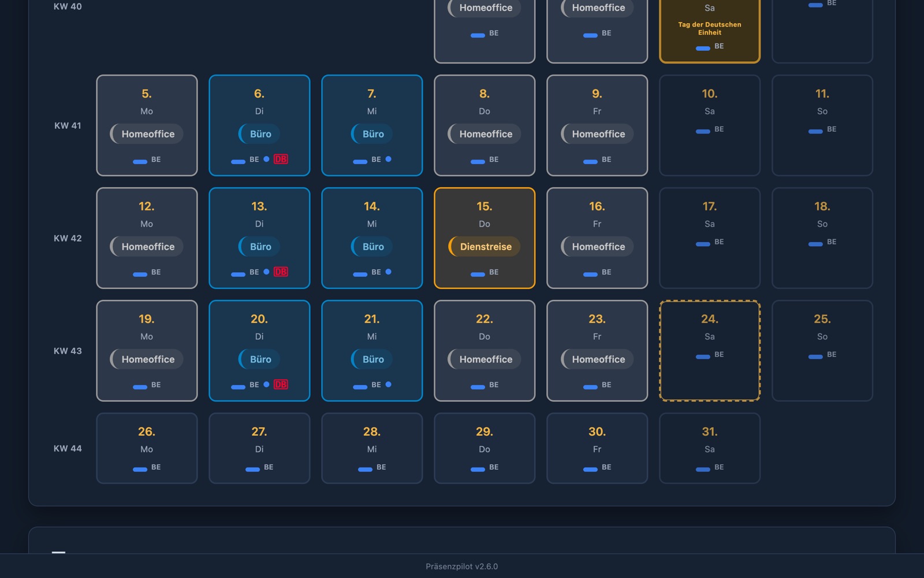Select the Tuesday 27. day card
Viewport: 924px width, 578px height.
(259, 448)
